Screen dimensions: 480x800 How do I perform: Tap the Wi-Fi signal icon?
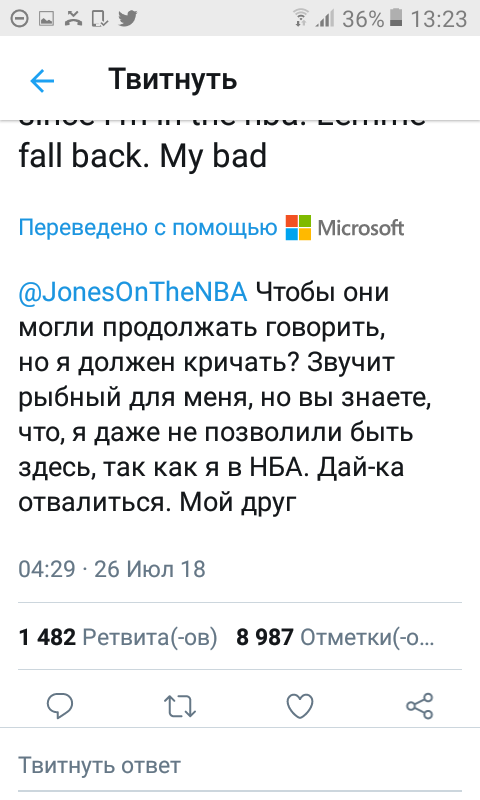[301, 18]
